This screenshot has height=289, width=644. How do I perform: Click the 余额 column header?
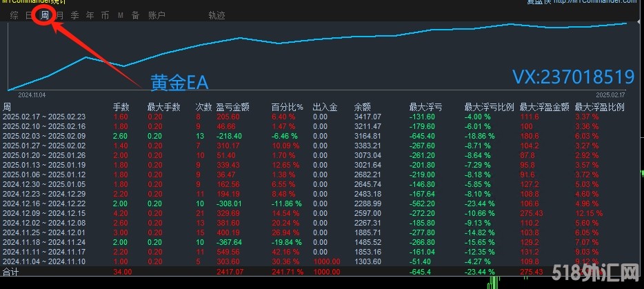362,108
